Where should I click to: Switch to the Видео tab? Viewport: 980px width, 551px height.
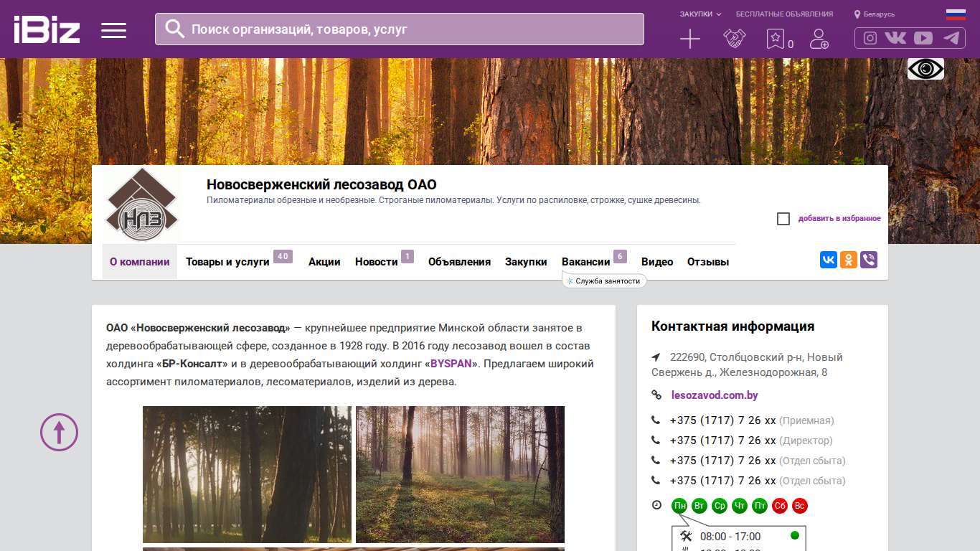click(657, 262)
